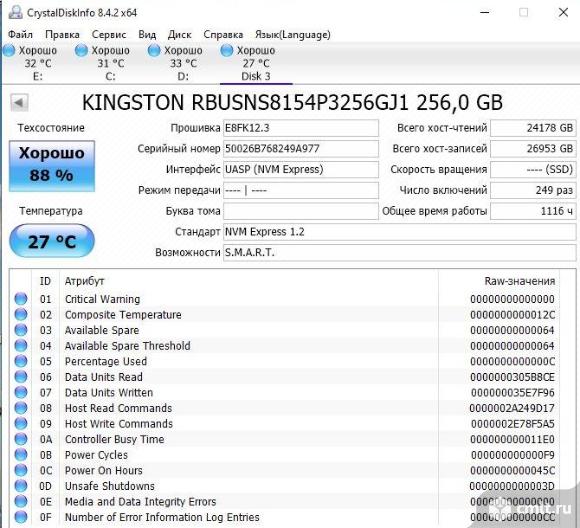The height and width of the screenshot is (528, 580).
Task: Click rotation speed value ---- (SSD)
Action: coord(533,169)
